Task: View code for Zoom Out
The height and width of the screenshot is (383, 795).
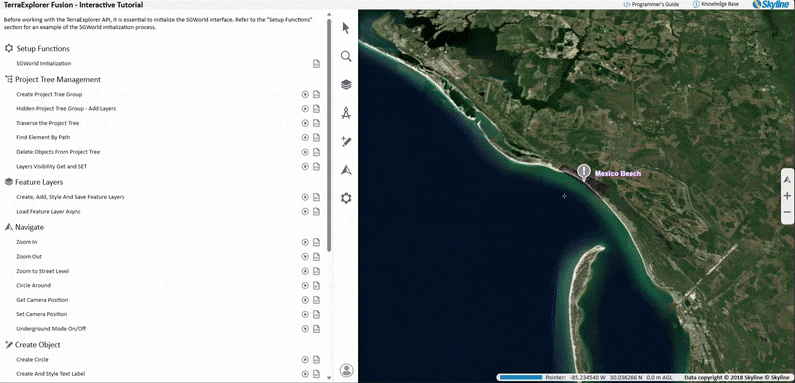Action: point(316,257)
